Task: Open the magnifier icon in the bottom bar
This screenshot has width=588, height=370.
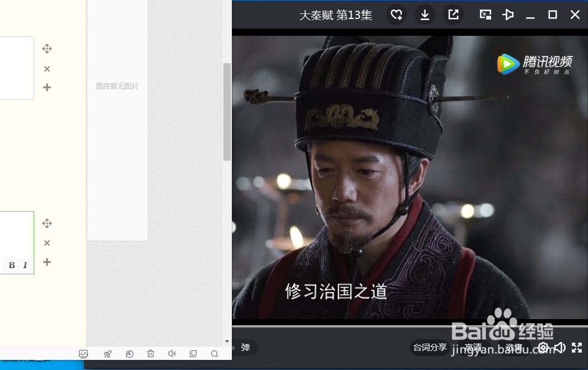Action: click(214, 354)
